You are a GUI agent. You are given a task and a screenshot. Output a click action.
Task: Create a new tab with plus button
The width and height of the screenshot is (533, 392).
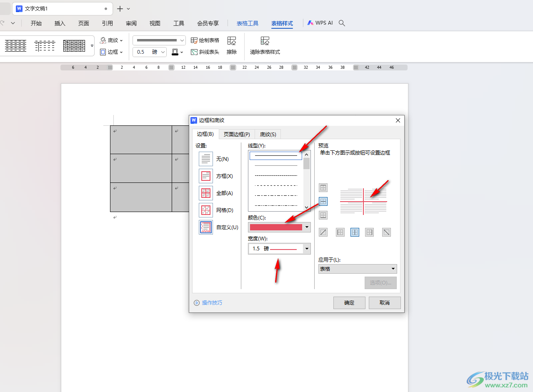click(120, 9)
